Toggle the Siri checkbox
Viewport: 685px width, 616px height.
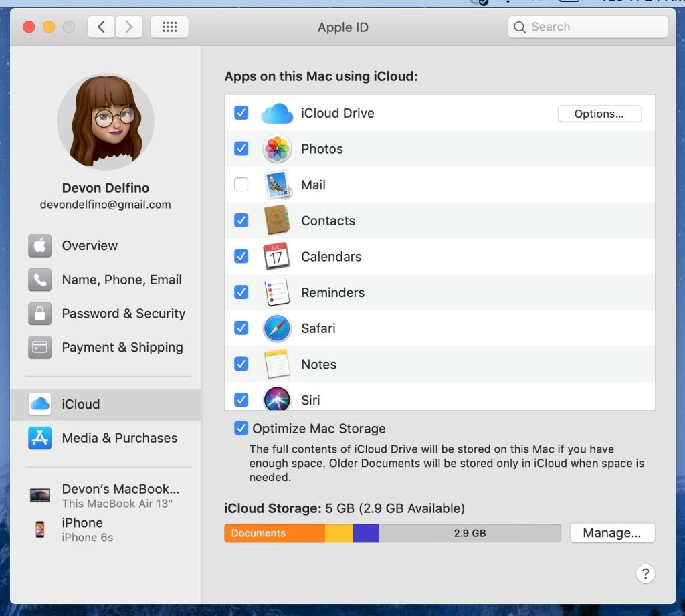241,399
